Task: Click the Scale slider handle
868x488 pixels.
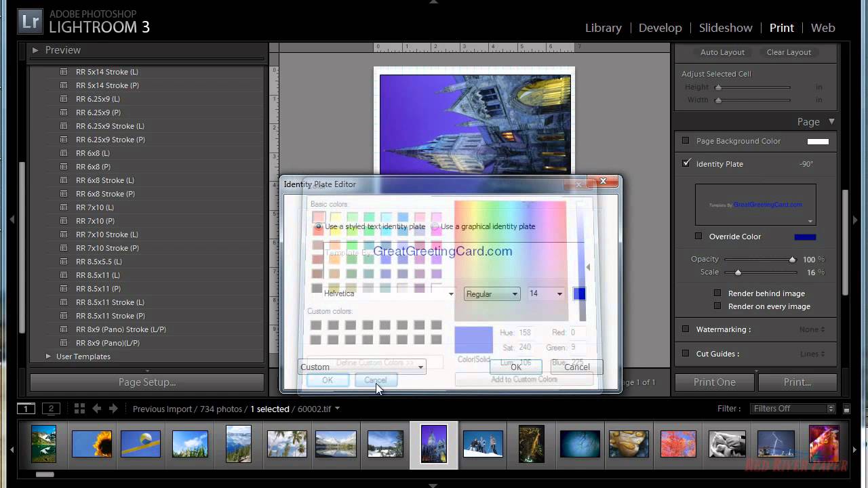Action: point(738,272)
